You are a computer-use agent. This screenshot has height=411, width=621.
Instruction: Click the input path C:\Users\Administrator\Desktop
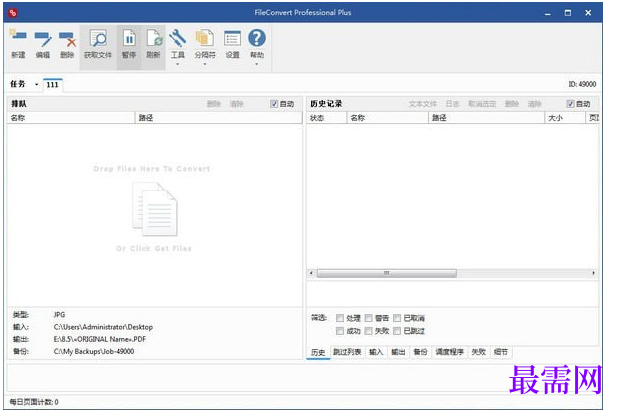coord(103,327)
